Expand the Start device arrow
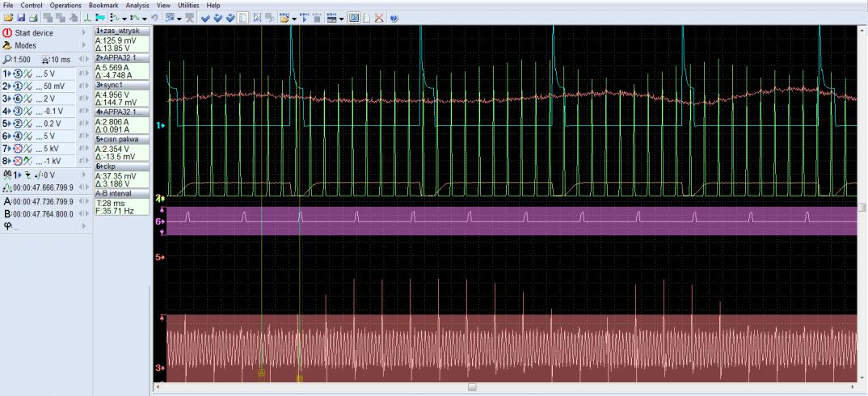The image size is (868, 396). (x=83, y=33)
